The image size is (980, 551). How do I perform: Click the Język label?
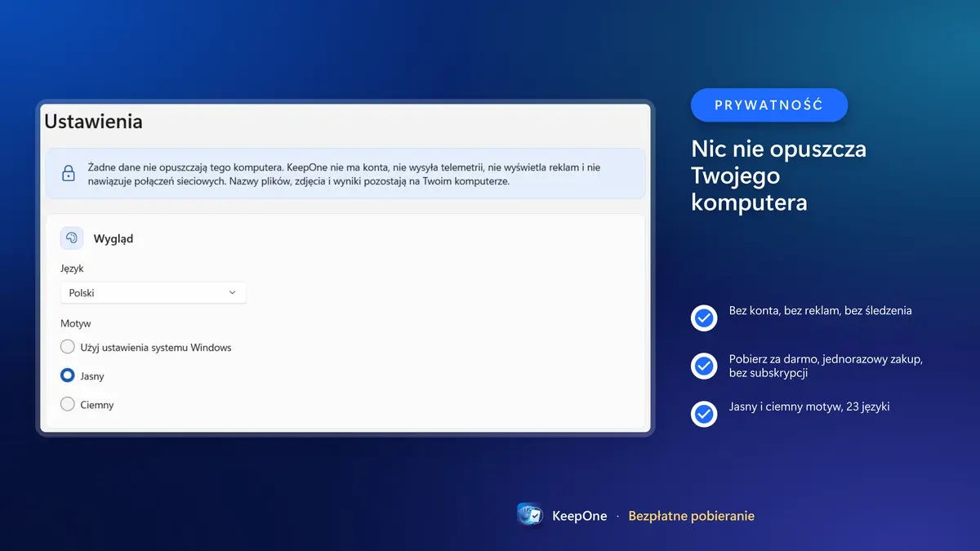pyautogui.click(x=72, y=268)
